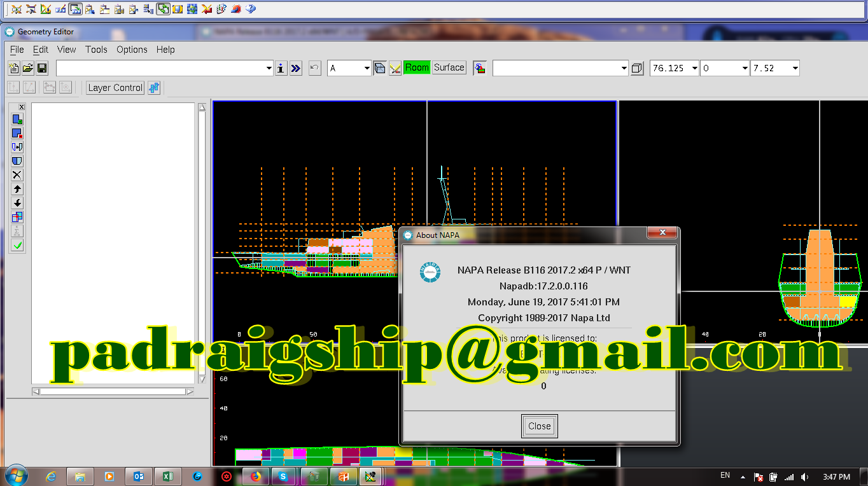Screen dimensions: 868x486
Task: Open the Options menu
Action: [x=132, y=50]
